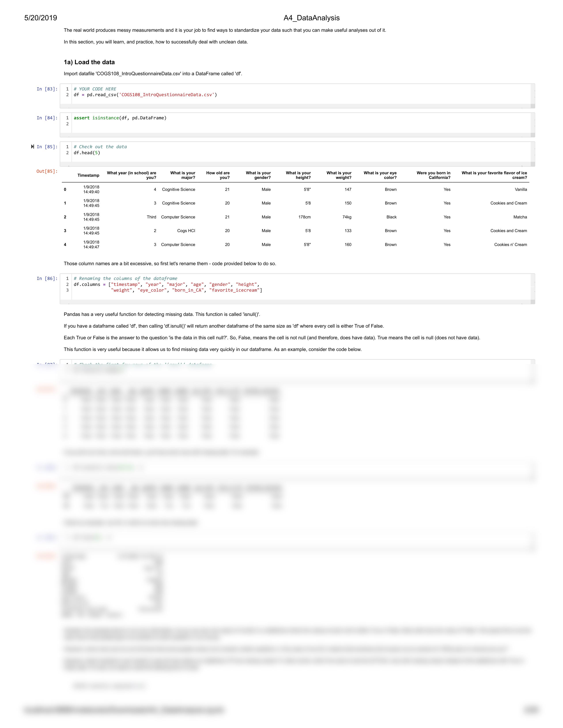This screenshot has width=563, height=728.
Task: Click the 'How old are you?' column header
Action: click(218, 175)
